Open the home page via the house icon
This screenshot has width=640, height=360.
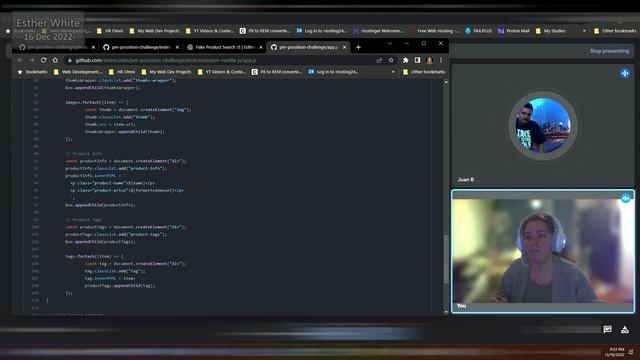pyautogui.click(x=55, y=60)
